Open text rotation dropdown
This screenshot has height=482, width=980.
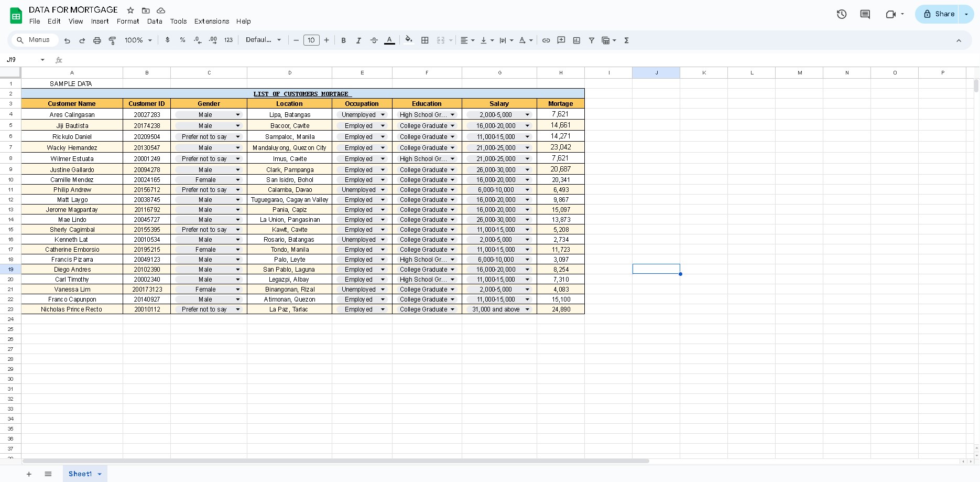526,40
